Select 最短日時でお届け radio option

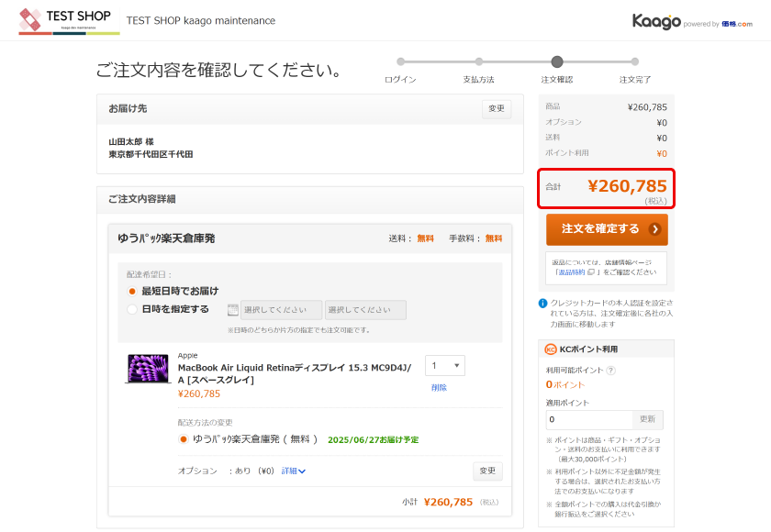coord(132,292)
